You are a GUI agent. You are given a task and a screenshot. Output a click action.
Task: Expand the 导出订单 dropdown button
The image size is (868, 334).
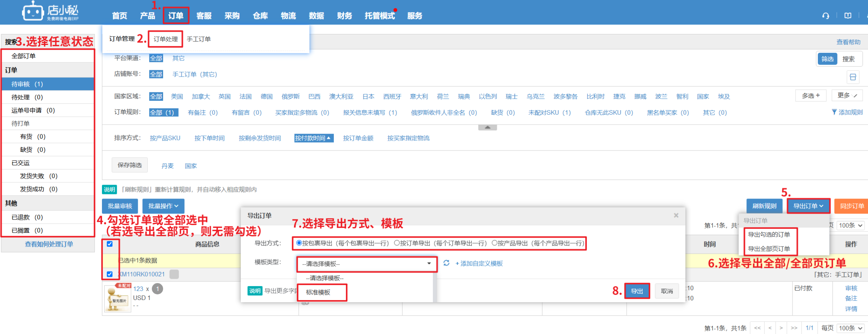808,206
